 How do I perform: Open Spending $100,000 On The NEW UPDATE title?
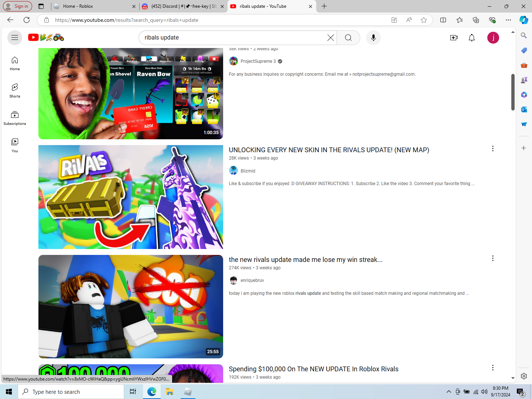(314, 369)
